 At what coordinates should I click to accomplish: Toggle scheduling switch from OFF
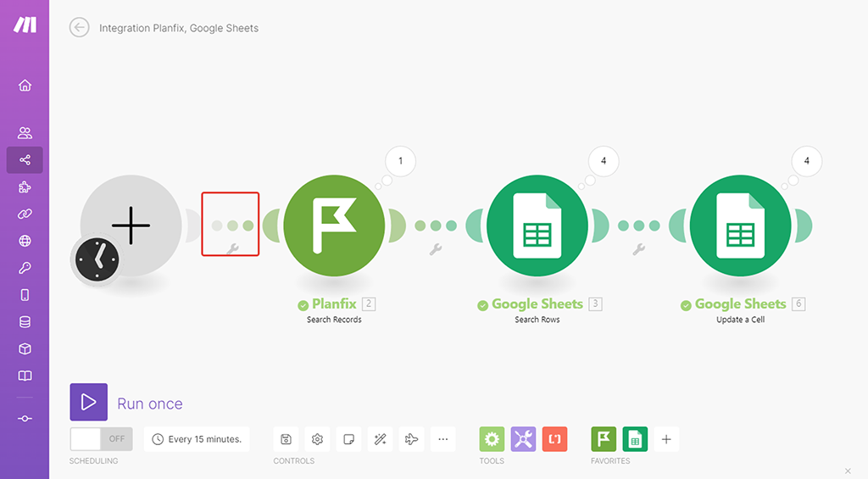102,439
